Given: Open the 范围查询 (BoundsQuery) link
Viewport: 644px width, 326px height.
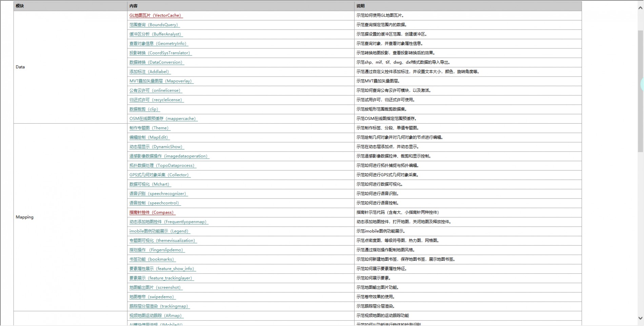Looking at the screenshot, I should (154, 25).
